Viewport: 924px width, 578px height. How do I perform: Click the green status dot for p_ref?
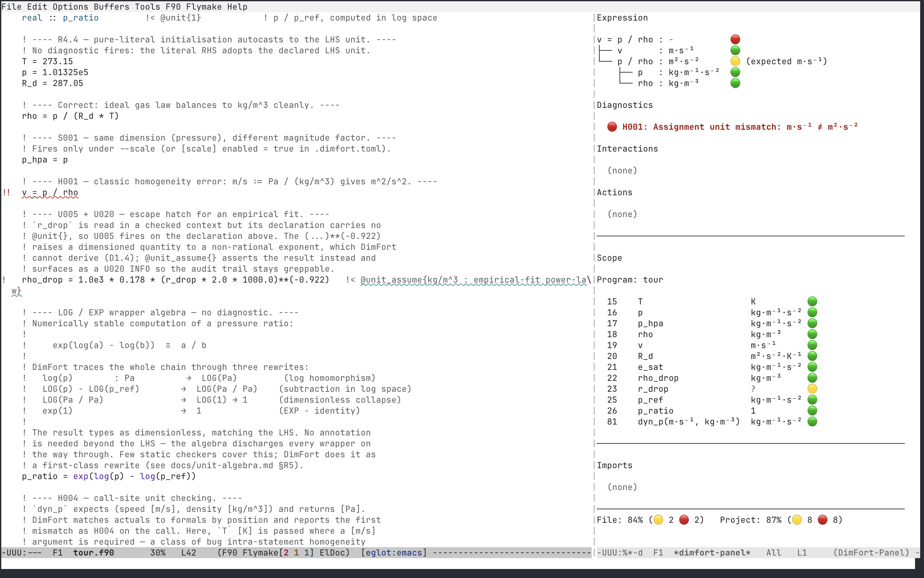pyautogui.click(x=812, y=400)
